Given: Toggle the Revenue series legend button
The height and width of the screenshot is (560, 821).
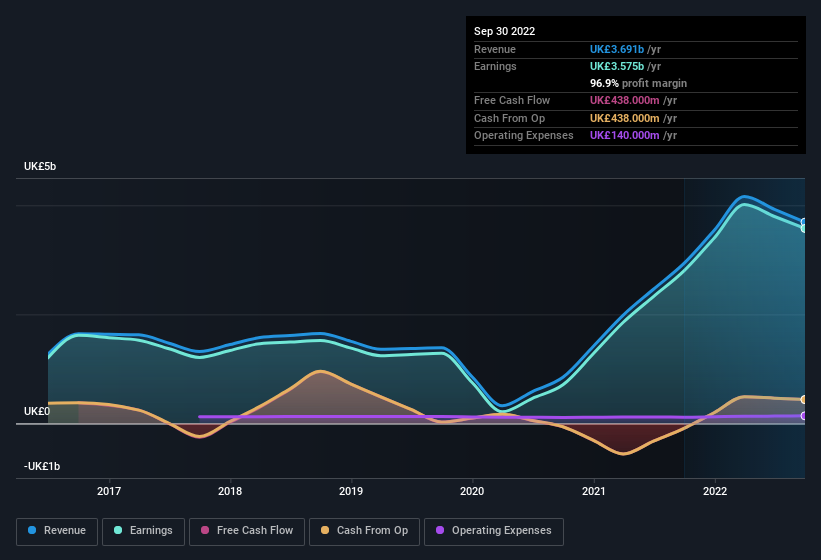Looking at the screenshot, I should (57, 531).
